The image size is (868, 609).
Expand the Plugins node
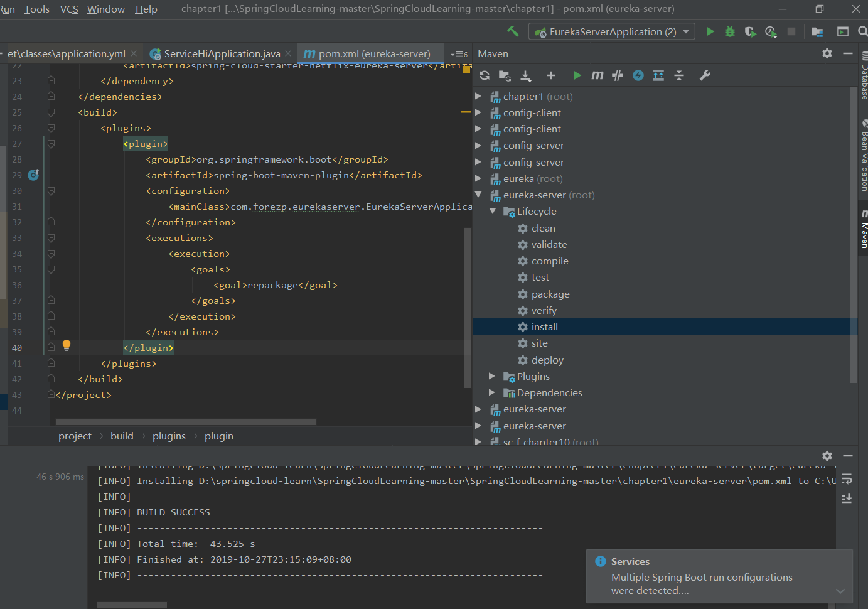pos(492,376)
